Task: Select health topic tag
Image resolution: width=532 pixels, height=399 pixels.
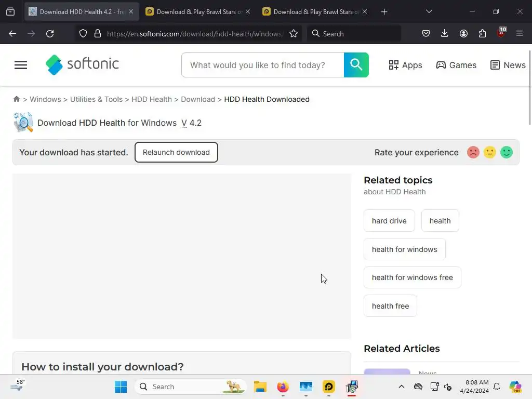Action: (440, 221)
